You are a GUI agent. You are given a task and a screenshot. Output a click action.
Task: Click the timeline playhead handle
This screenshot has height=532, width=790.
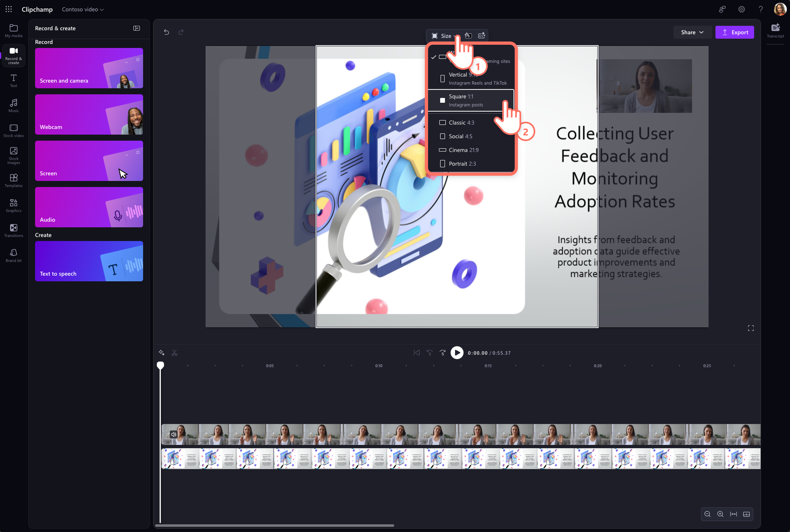[160, 365]
